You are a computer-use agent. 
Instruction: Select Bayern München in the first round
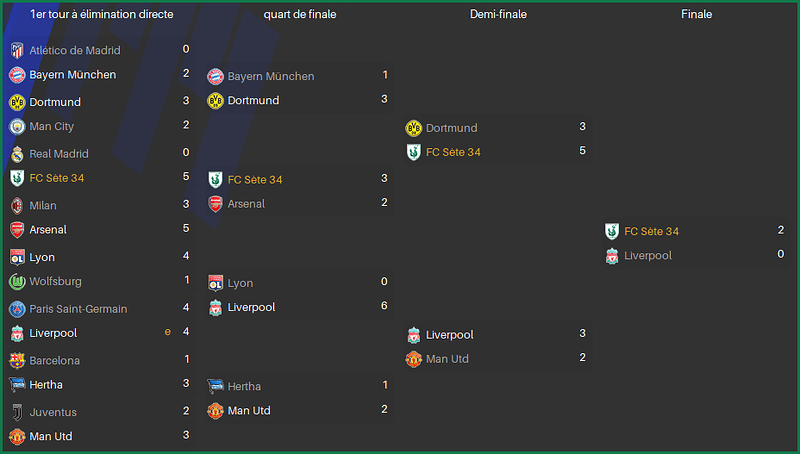coord(72,74)
